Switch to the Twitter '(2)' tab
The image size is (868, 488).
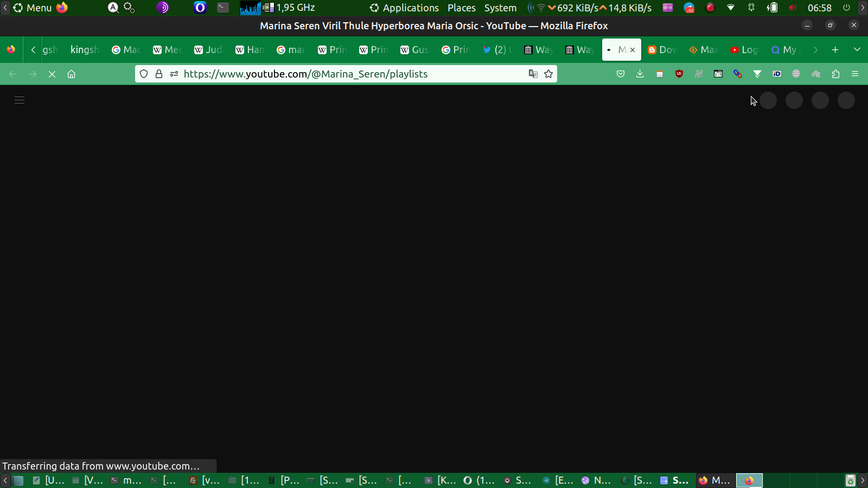497,49
